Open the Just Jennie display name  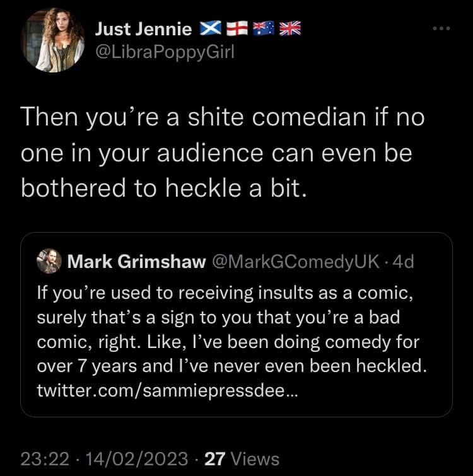click(x=144, y=28)
